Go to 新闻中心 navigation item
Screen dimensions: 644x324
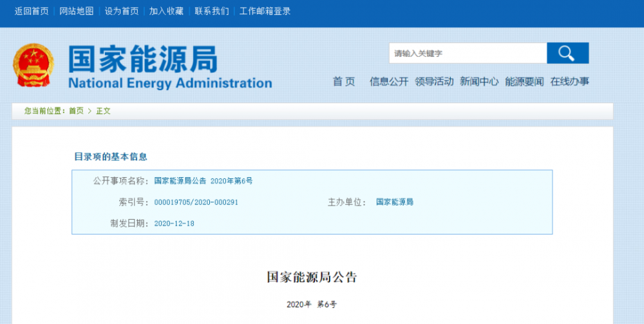pyautogui.click(x=479, y=82)
